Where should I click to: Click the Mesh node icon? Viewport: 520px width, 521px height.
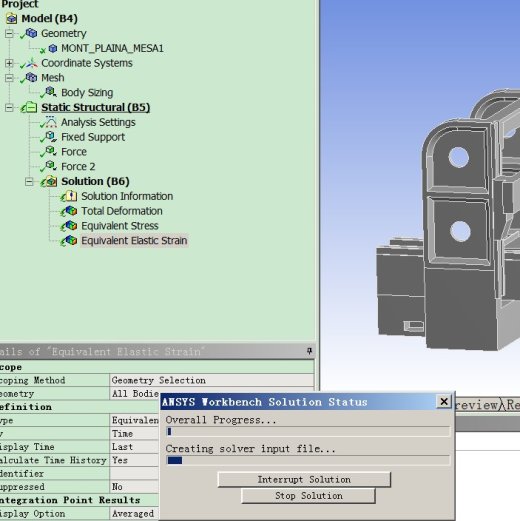tap(31, 78)
